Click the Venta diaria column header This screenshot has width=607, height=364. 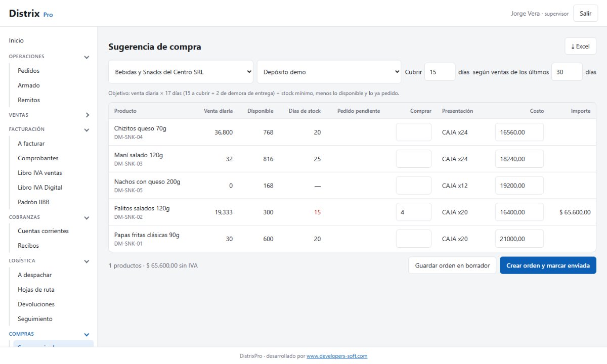[218, 111]
